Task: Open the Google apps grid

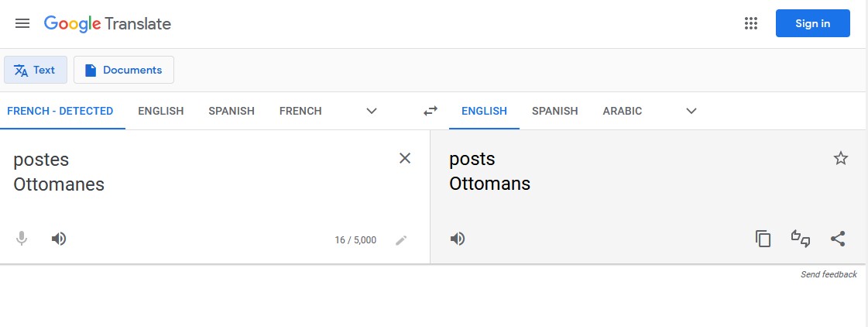Action: point(750,23)
